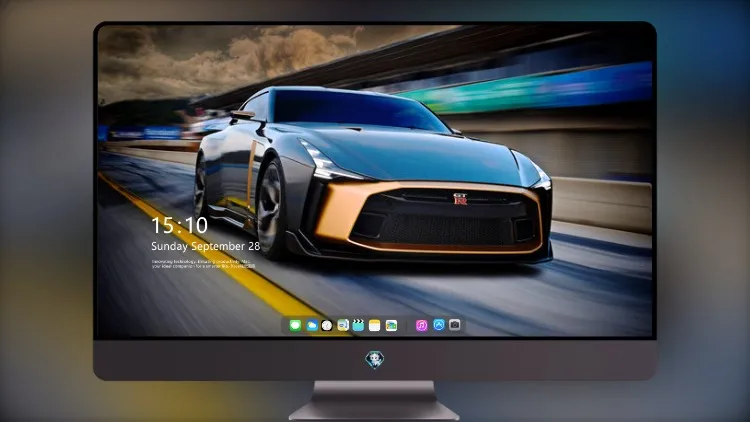This screenshot has height=422, width=750.
Task: Open the dock app right of the Clock
Action: tap(343, 325)
